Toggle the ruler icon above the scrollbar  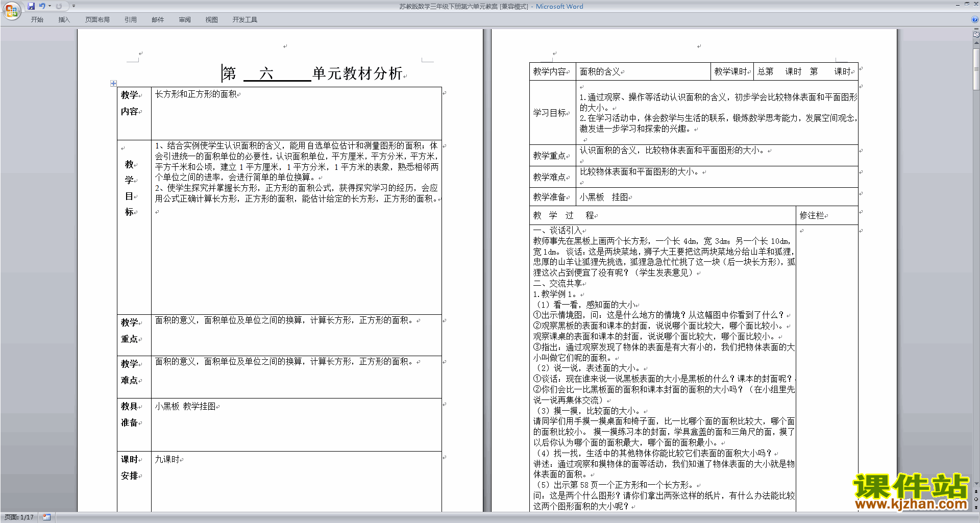click(976, 35)
